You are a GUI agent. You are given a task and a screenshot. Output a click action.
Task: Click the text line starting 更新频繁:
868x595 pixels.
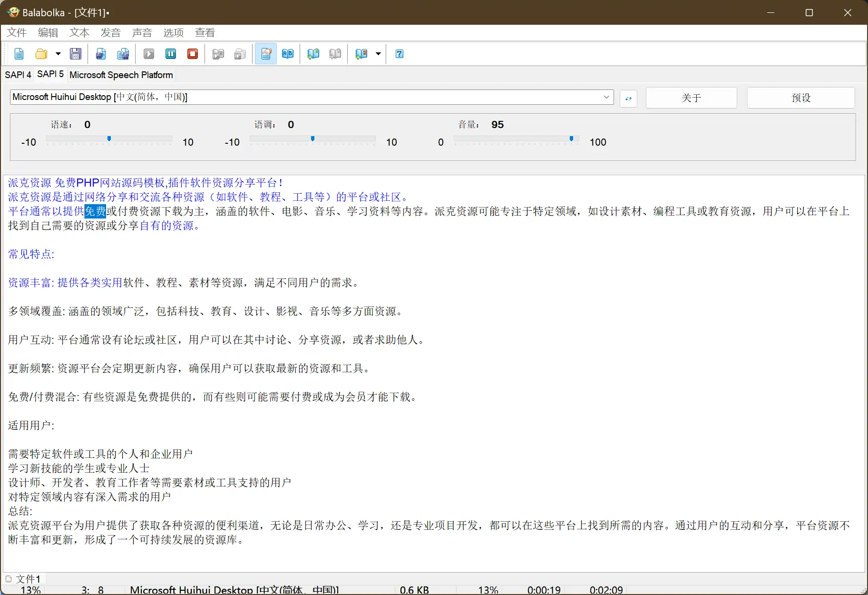coord(190,368)
